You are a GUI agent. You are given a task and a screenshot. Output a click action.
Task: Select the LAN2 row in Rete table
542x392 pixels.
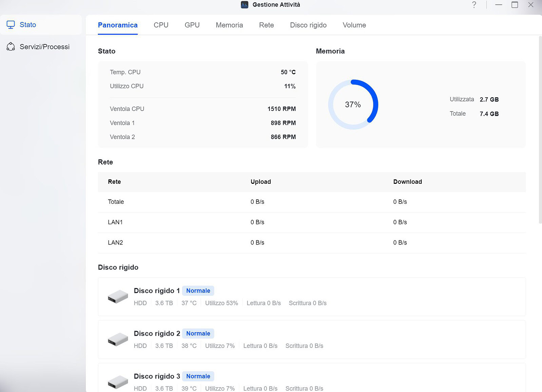point(312,243)
